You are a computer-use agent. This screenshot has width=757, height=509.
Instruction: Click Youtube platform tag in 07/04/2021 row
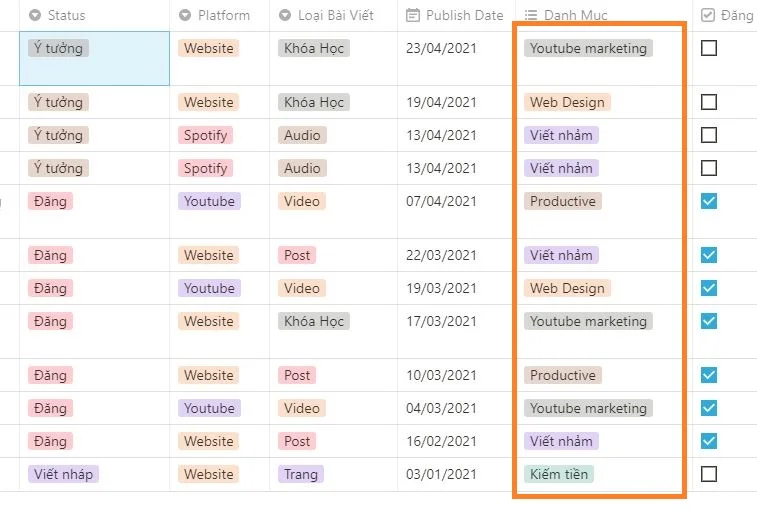(209, 201)
